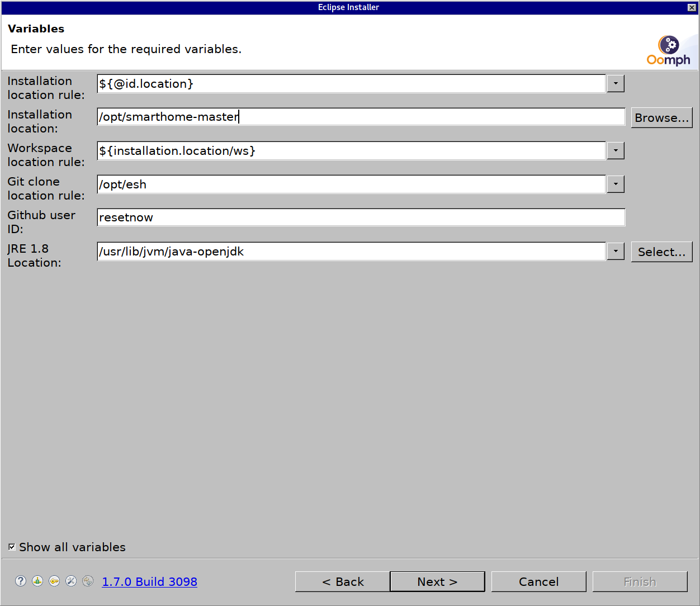Screen dimensions: 700x606
Task: Open the JRE 1.8 Location dropdown
Action: pyautogui.click(x=616, y=251)
